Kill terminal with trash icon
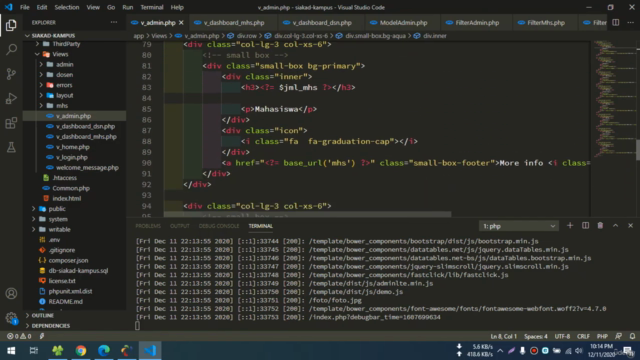This screenshot has height=360, width=640. [x=600, y=226]
